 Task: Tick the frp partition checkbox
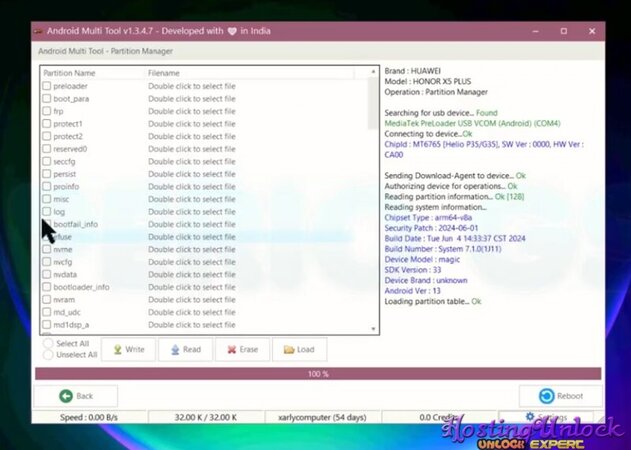point(46,111)
